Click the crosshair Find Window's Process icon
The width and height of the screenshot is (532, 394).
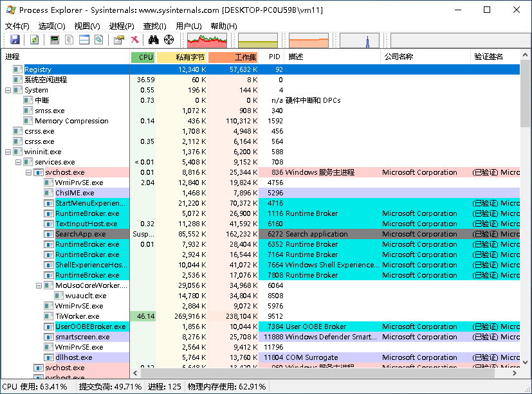pos(169,40)
